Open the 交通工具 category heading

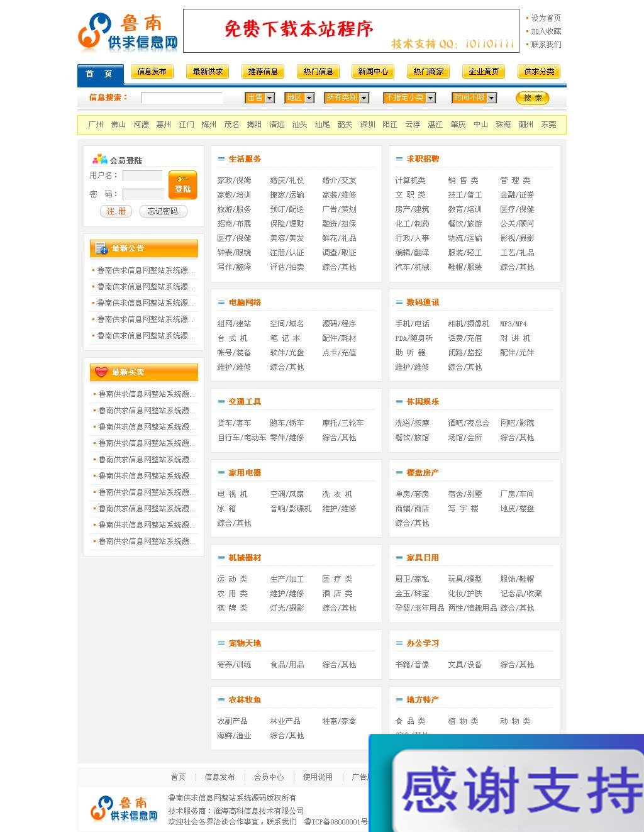(245, 402)
